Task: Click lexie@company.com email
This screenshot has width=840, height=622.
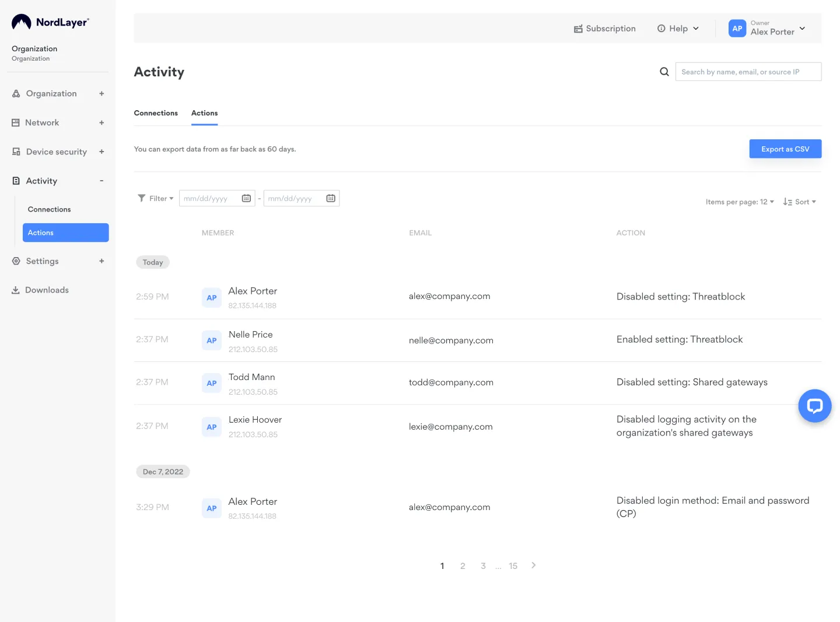Action: pos(450,427)
